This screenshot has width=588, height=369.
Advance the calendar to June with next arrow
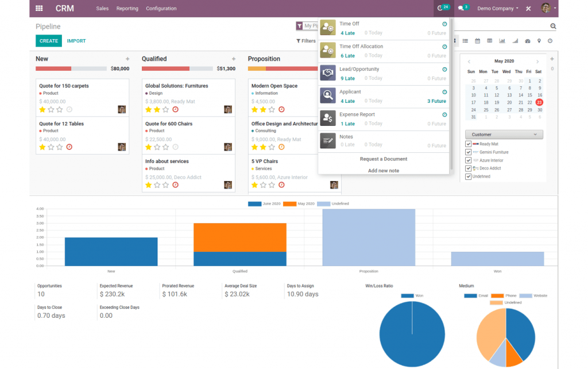(x=538, y=61)
